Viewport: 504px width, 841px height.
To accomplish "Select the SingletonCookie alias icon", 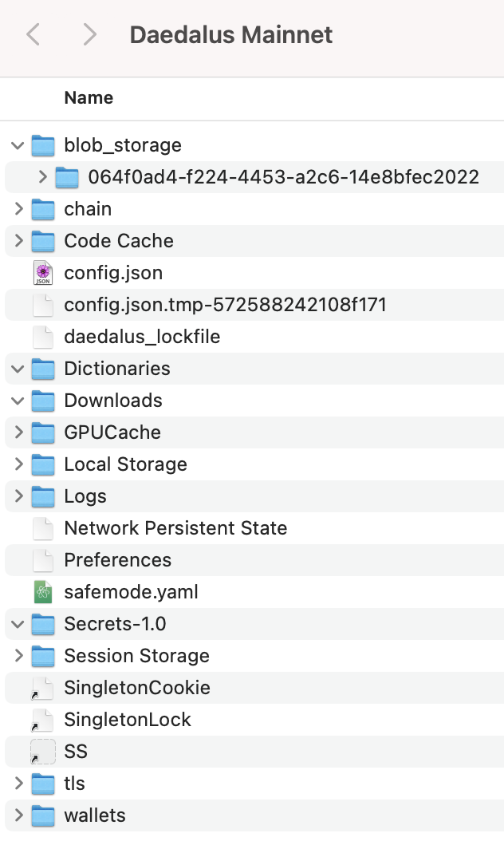I will [x=43, y=688].
